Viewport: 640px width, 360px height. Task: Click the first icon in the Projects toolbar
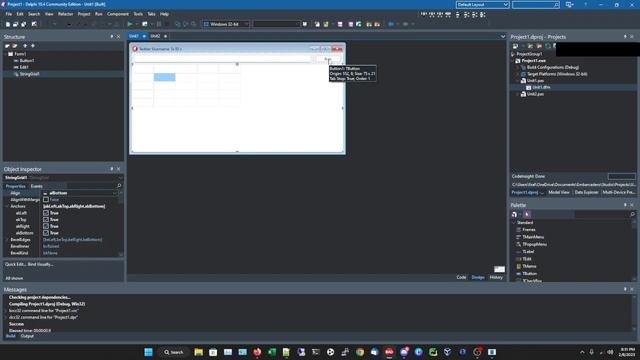(516, 46)
